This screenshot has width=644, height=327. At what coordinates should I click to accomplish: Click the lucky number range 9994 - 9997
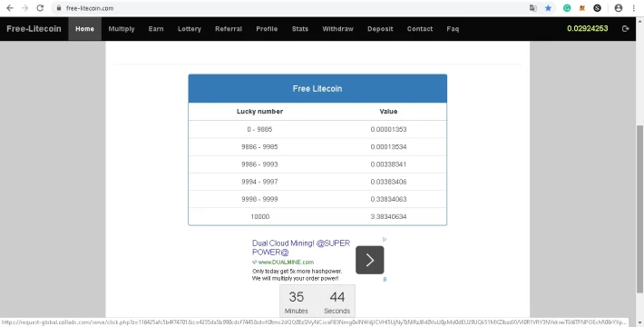[259, 182]
